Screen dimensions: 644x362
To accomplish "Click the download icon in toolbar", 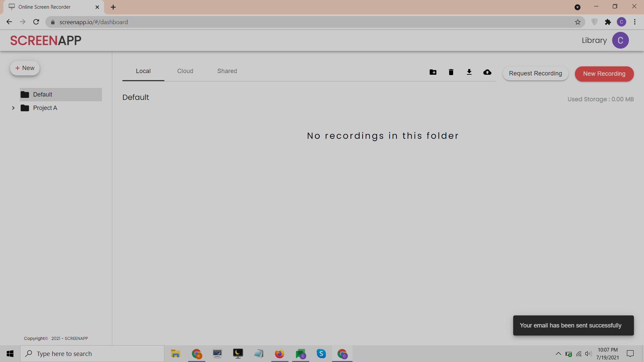I will point(469,72).
